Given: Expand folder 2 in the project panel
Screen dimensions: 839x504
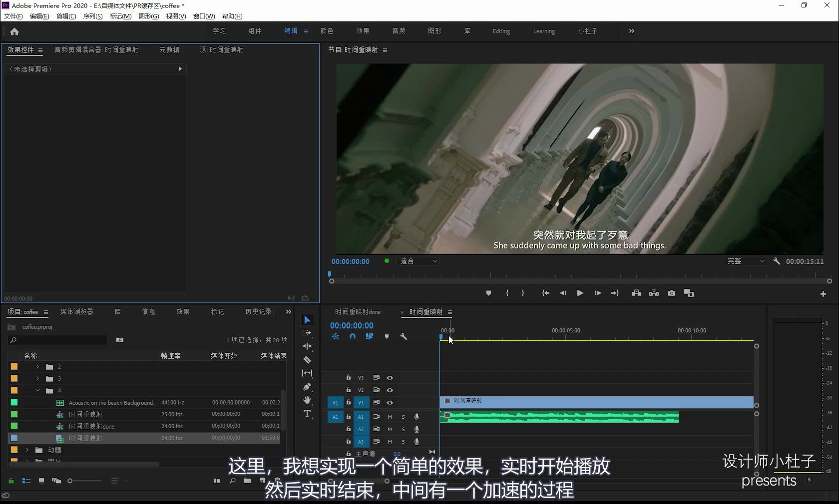Looking at the screenshot, I should [x=37, y=366].
